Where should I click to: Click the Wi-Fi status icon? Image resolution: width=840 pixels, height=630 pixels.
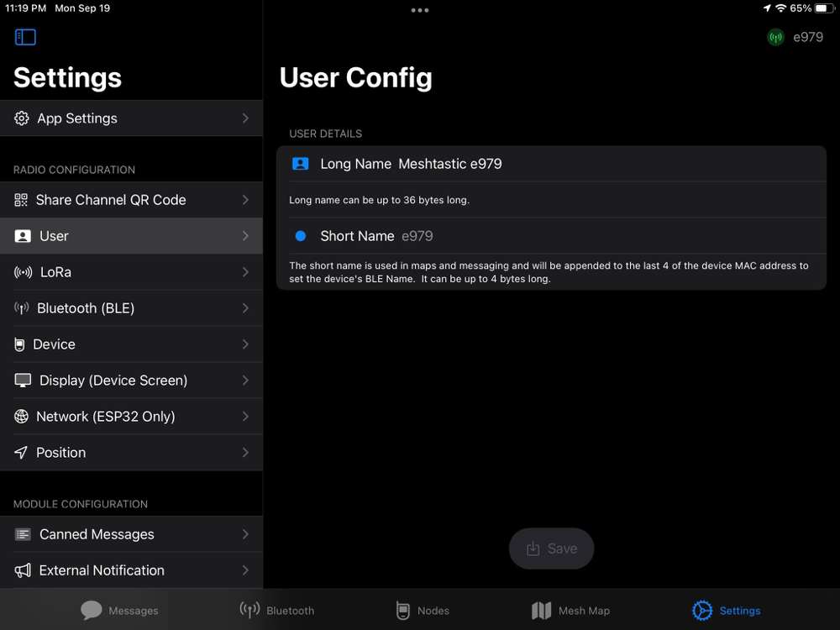click(x=781, y=8)
